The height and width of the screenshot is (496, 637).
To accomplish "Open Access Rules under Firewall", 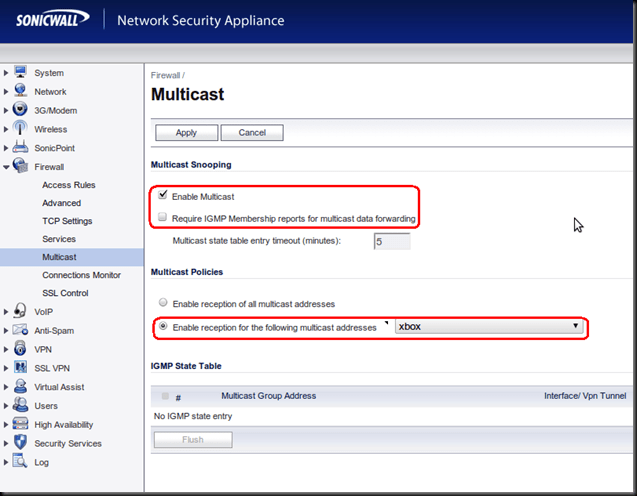I will [x=69, y=185].
